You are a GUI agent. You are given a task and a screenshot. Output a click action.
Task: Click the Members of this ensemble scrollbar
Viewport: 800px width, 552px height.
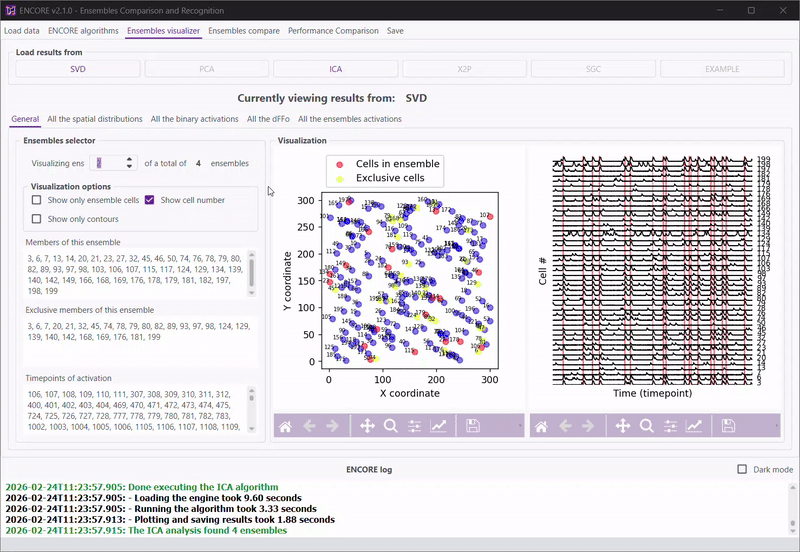[x=252, y=273]
